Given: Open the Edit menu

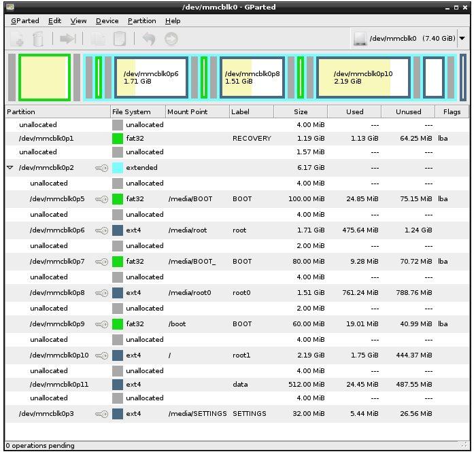Looking at the screenshot, I should point(54,21).
